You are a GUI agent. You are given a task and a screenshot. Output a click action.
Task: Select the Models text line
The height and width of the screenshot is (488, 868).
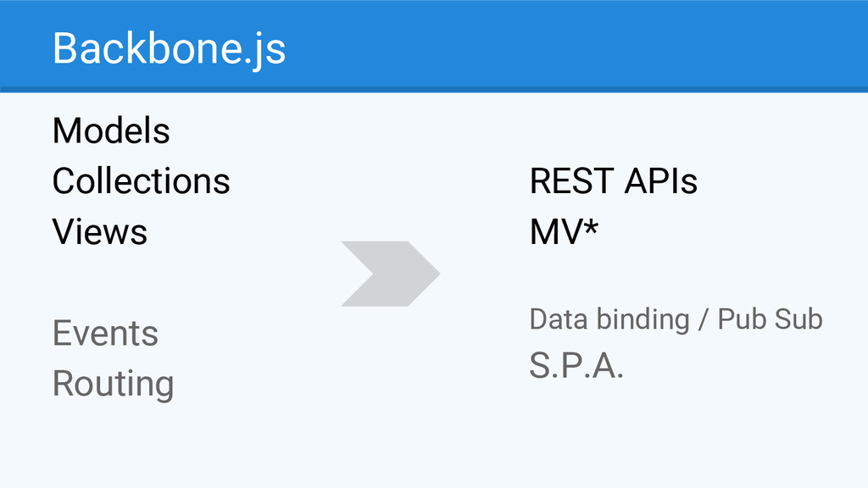coord(111,131)
